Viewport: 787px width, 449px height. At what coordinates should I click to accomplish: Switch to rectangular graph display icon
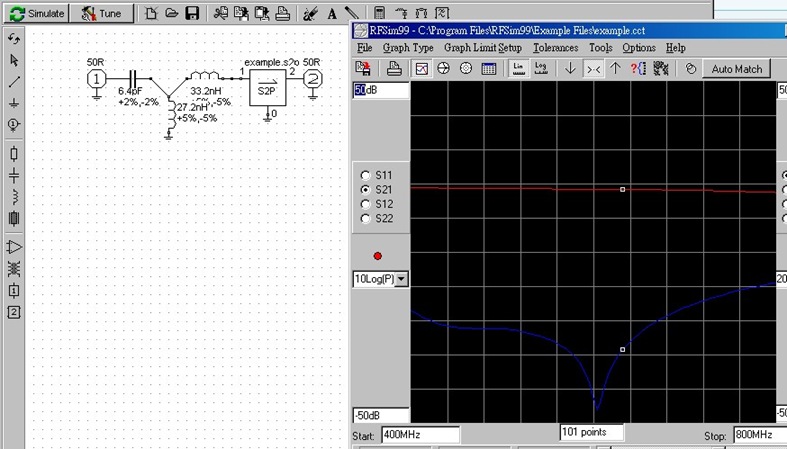pyautogui.click(x=422, y=68)
